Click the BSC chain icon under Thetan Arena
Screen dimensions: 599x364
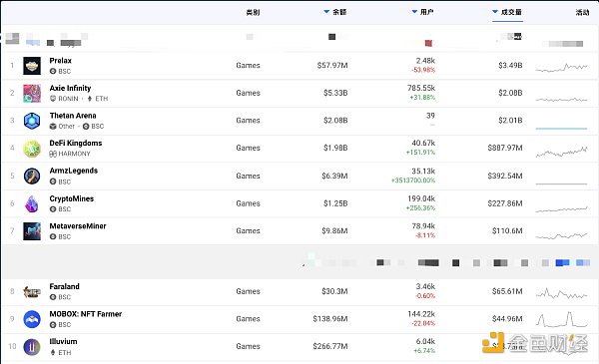tap(86, 127)
